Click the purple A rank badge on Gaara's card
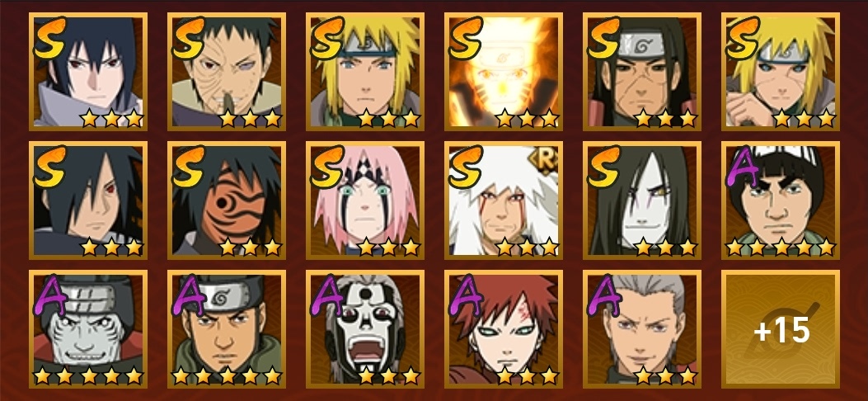868x401 pixels. click(x=466, y=295)
